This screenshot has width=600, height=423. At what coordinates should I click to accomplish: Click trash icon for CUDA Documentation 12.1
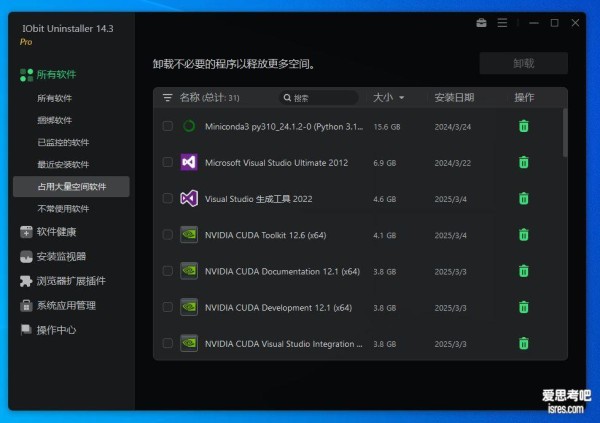pos(523,271)
